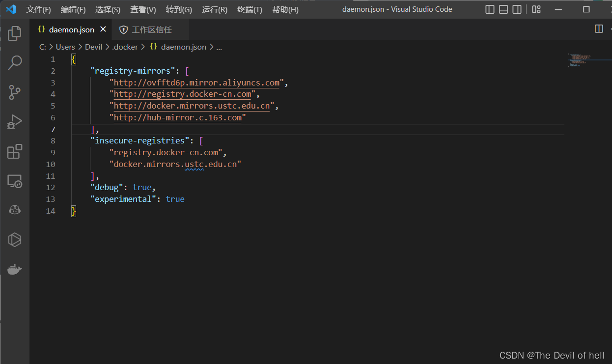Viewport: 612px width, 364px height.
Task: Open the 终端(T) menu
Action: point(250,10)
